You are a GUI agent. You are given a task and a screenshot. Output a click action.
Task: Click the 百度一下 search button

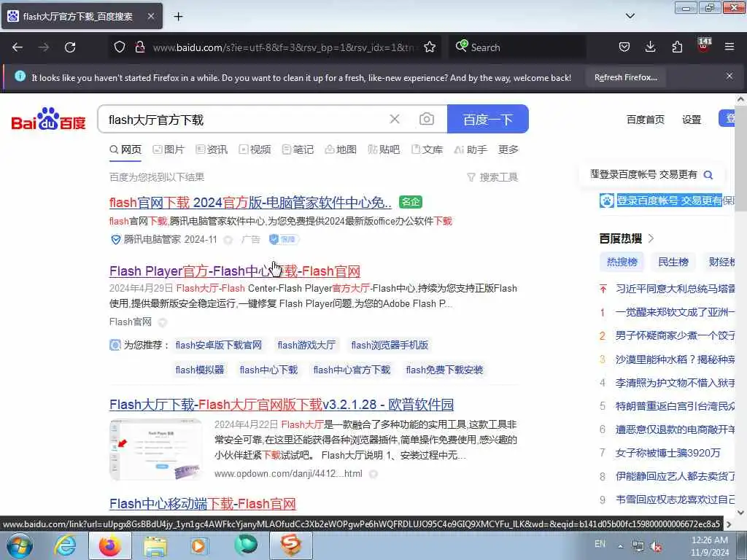pos(488,119)
